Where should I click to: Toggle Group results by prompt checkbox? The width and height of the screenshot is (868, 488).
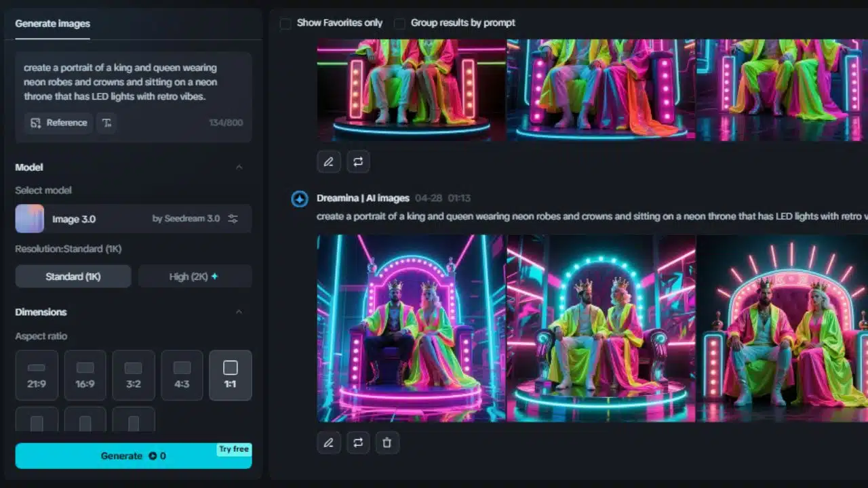click(400, 23)
